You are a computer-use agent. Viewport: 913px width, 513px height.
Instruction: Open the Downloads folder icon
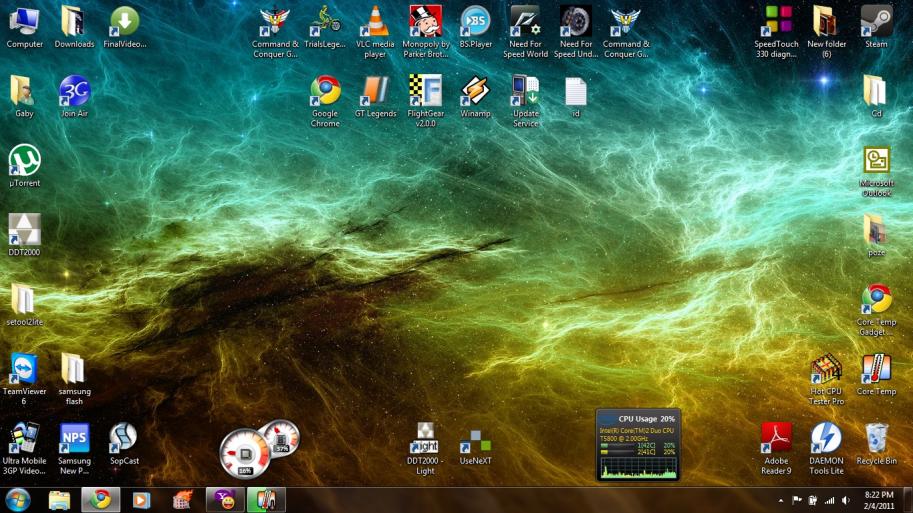pyautogui.click(x=74, y=24)
